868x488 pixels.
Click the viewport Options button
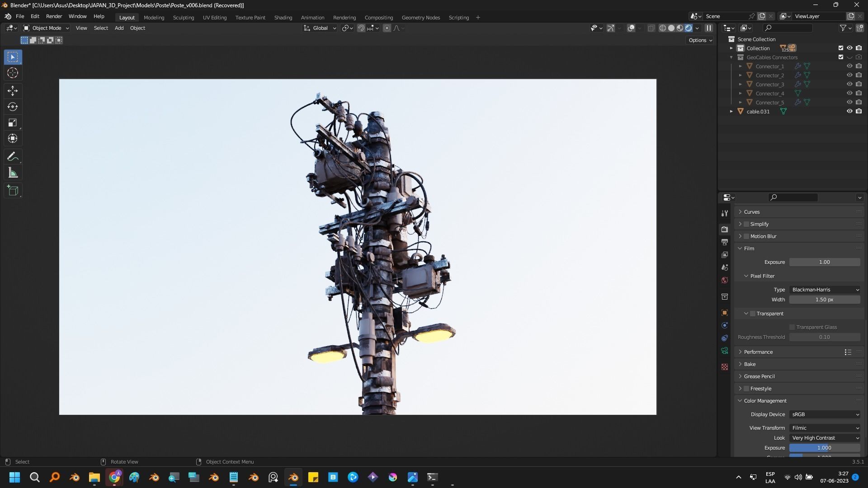(x=700, y=40)
